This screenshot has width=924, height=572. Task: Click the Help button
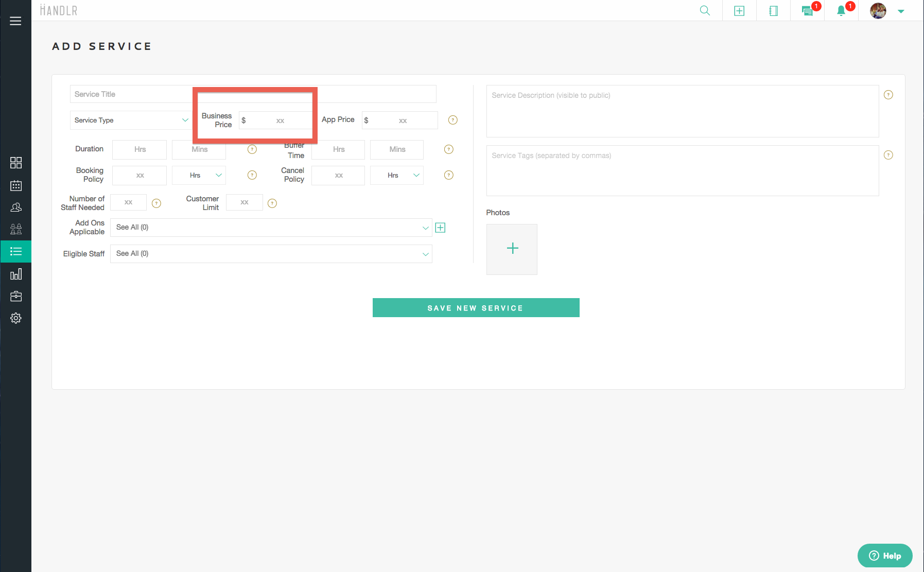click(885, 556)
